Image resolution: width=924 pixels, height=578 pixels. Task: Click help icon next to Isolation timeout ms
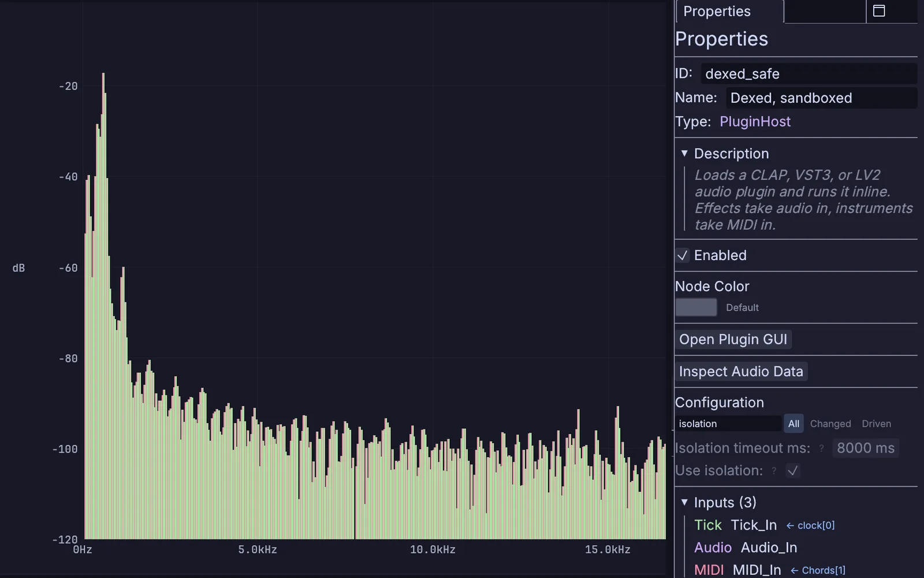821,449
